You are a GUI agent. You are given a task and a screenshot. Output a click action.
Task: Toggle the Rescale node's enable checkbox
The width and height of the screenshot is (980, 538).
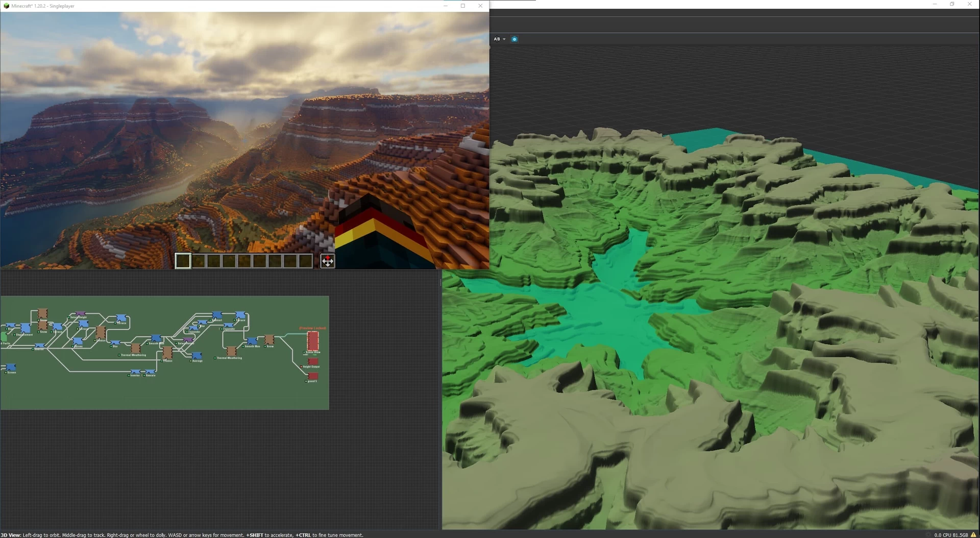[144, 376]
